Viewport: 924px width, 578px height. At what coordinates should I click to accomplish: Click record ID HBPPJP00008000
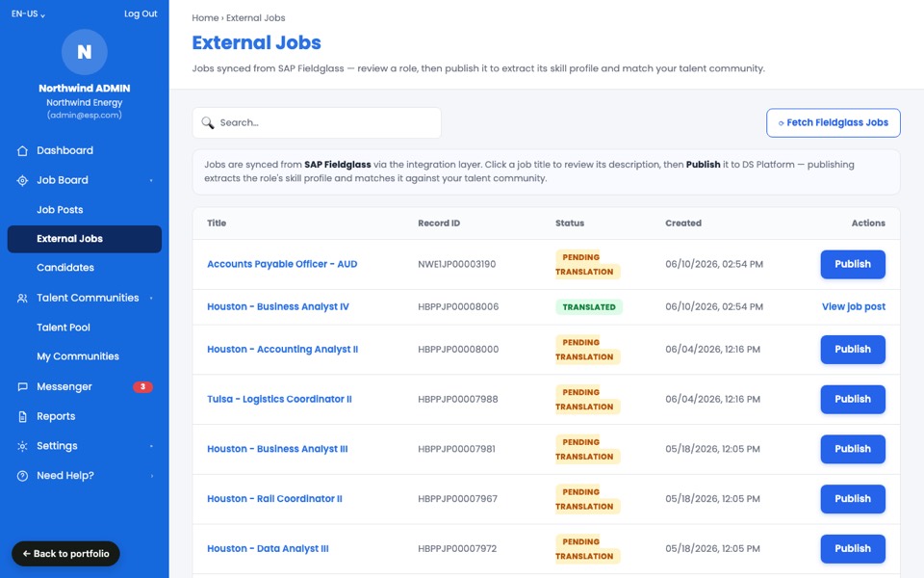pos(458,349)
